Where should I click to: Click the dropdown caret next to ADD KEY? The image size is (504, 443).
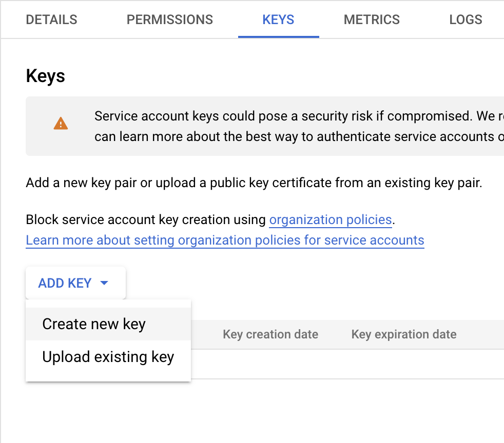[105, 283]
